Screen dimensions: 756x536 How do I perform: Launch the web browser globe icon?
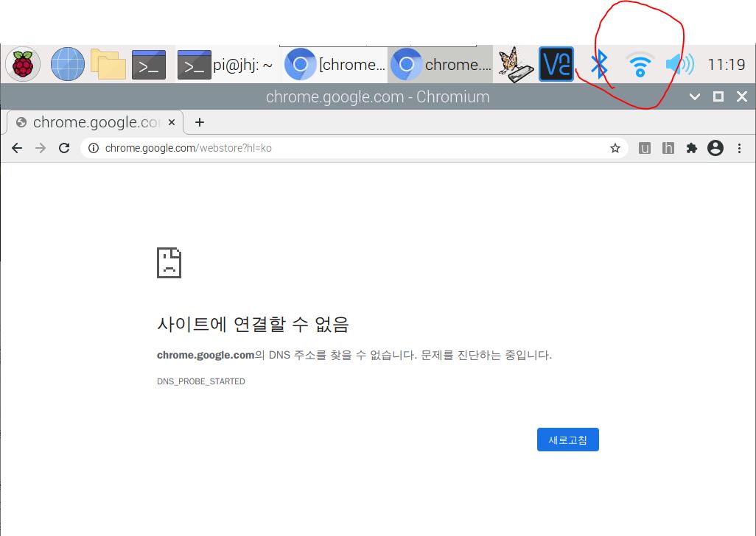pyautogui.click(x=67, y=65)
